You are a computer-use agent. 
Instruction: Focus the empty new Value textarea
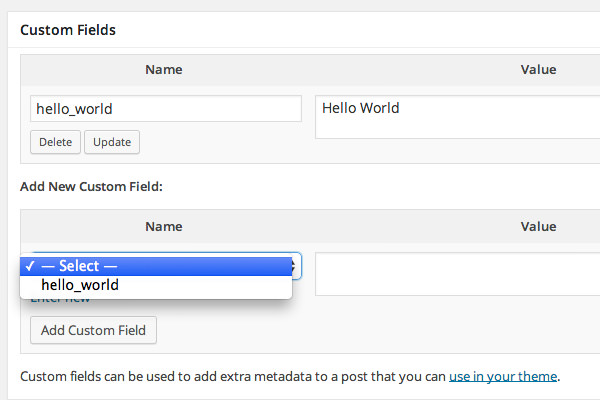tap(457, 274)
